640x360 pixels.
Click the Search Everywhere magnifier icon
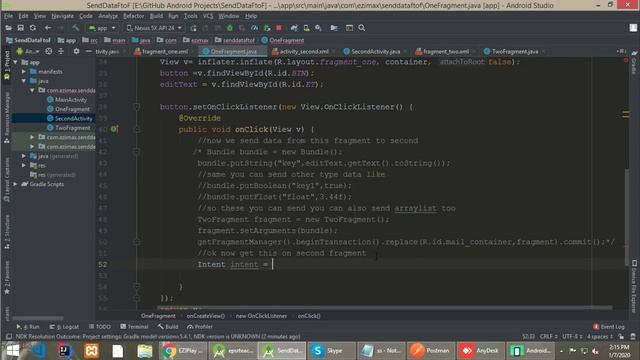coord(362,28)
